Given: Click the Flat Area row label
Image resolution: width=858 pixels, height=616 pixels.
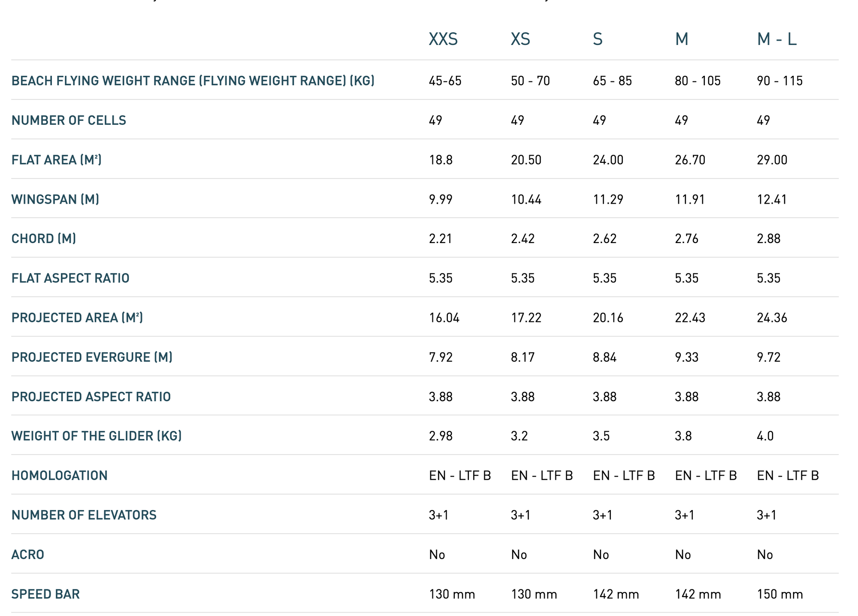Looking at the screenshot, I should pyautogui.click(x=57, y=160).
